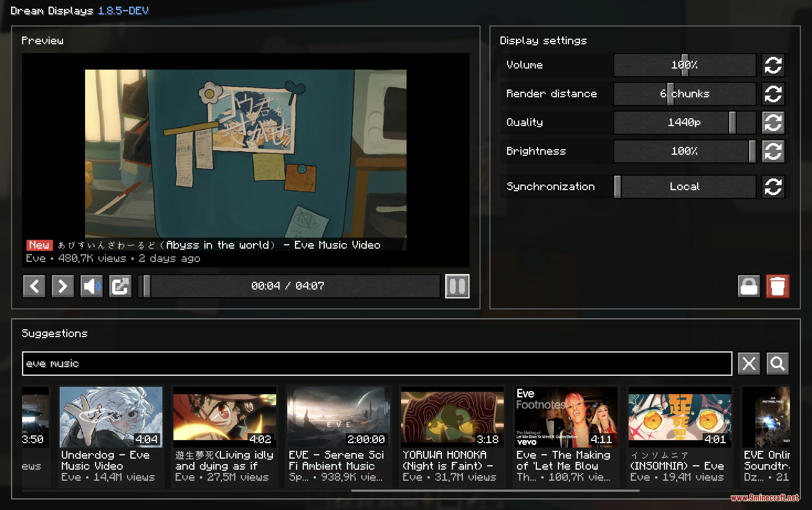Click 'Eve • 27,5M views' text
Image resolution: width=812 pixels, height=510 pixels.
click(222, 477)
